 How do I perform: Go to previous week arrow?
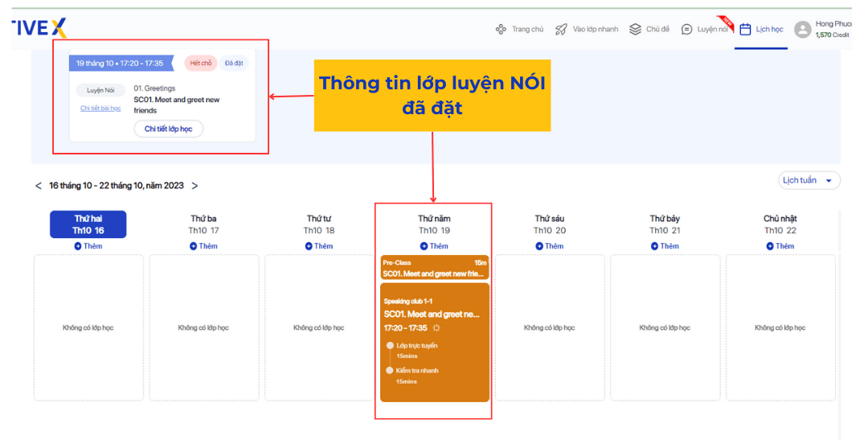pos(39,186)
